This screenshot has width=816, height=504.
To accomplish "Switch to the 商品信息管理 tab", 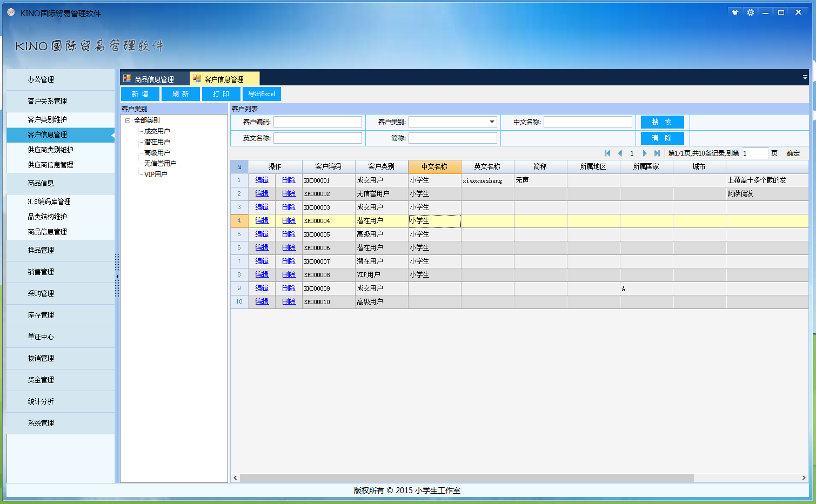I will tap(155, 79).
